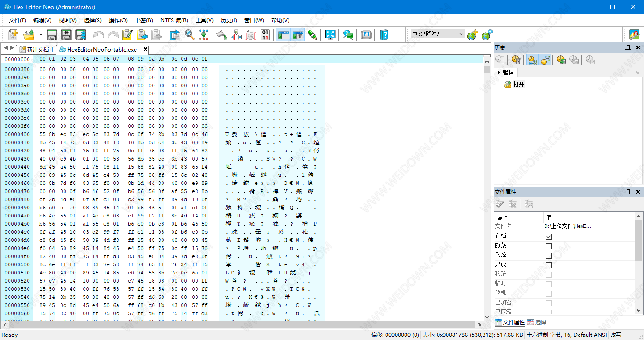Screen dimensions: 644x340
Task: Select the 打开 history entry
Action: point(518,84)
